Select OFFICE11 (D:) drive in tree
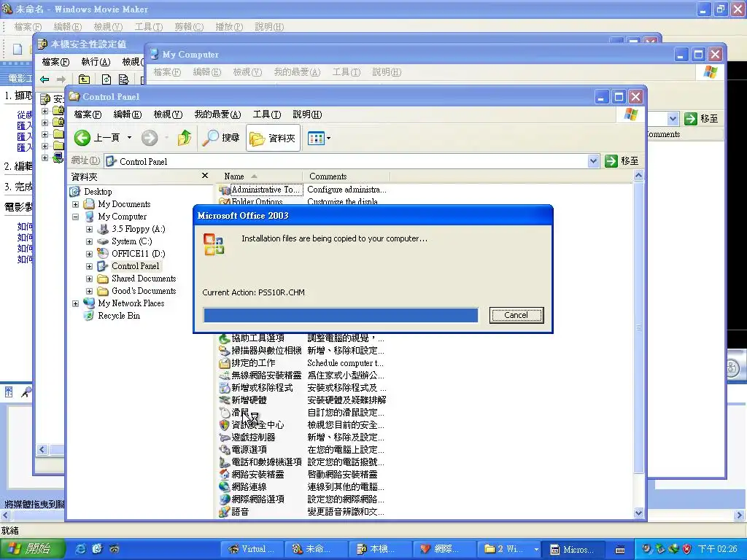Viewport: 747px width, 560px height. coord(138,254)
